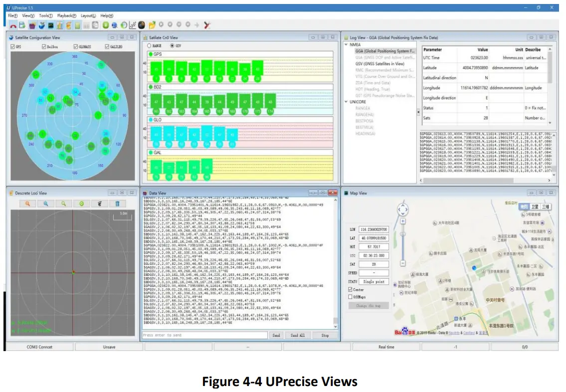
Task: Click the Stop button in Data View
Action: 325,335
